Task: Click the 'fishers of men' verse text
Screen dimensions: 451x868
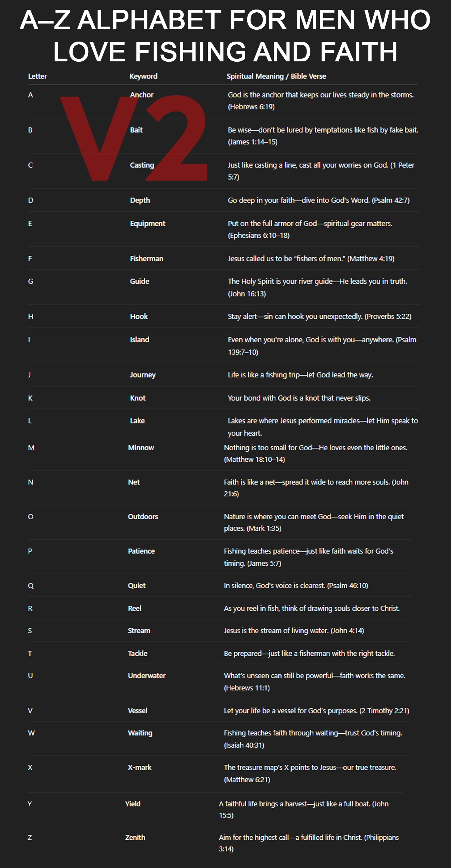Action: click(311, 259)
